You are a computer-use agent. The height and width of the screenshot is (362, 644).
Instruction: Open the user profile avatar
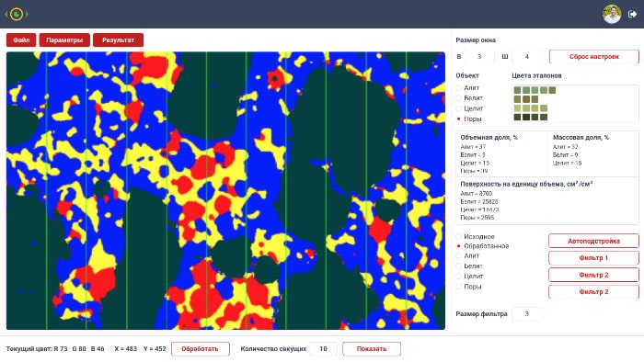(x=612, y=15)
